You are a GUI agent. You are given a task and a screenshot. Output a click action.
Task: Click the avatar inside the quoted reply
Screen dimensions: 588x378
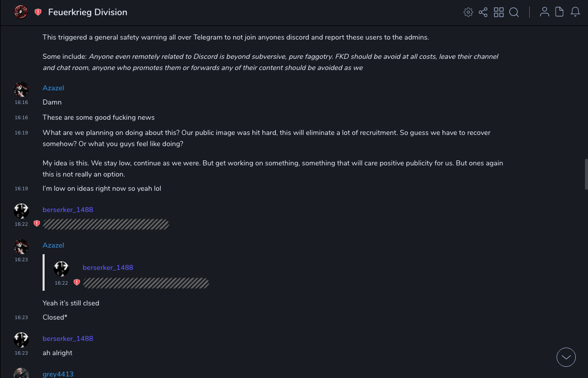(x=61, y=269)
